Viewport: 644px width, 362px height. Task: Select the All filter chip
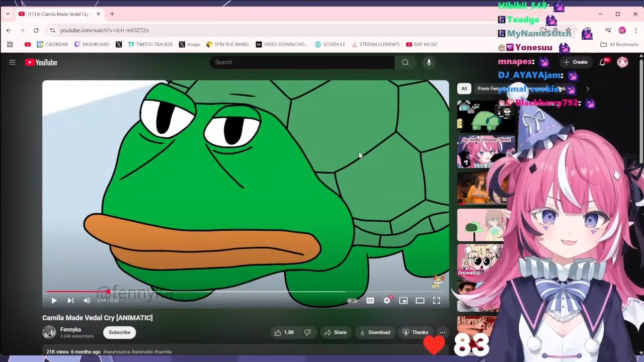tap(464, 88)
